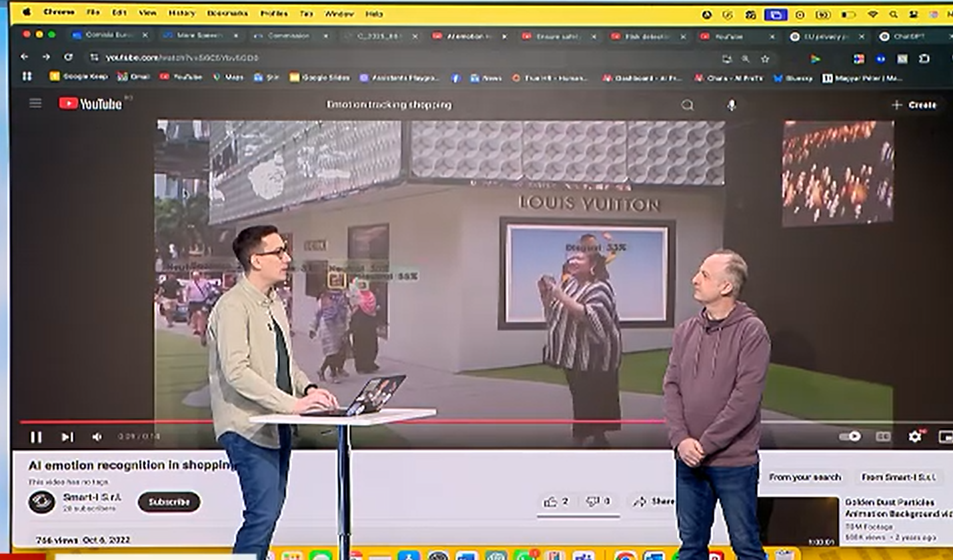Select the "From your search" filter chip

[804, 477]
